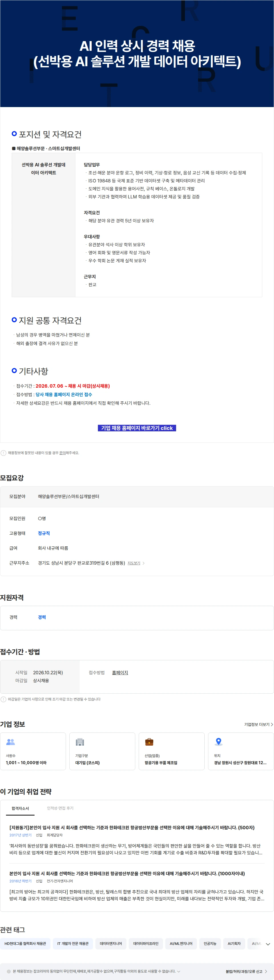This screenshot has width=274, height=980.
Task: Click the 기업 채용 홈페이지 바로가기 click button
Action: click(x=137, y=428)
